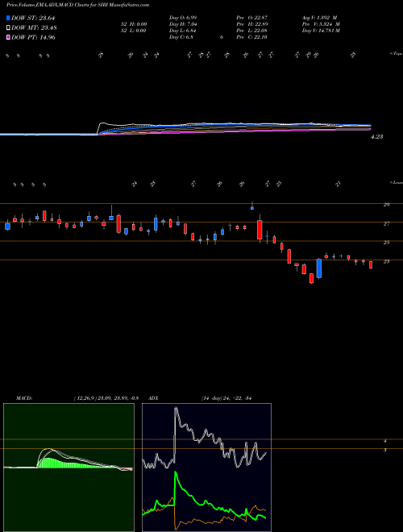
Task: Click the 'Day V: 14.781 M' value
Action: [x=321, y=31]
